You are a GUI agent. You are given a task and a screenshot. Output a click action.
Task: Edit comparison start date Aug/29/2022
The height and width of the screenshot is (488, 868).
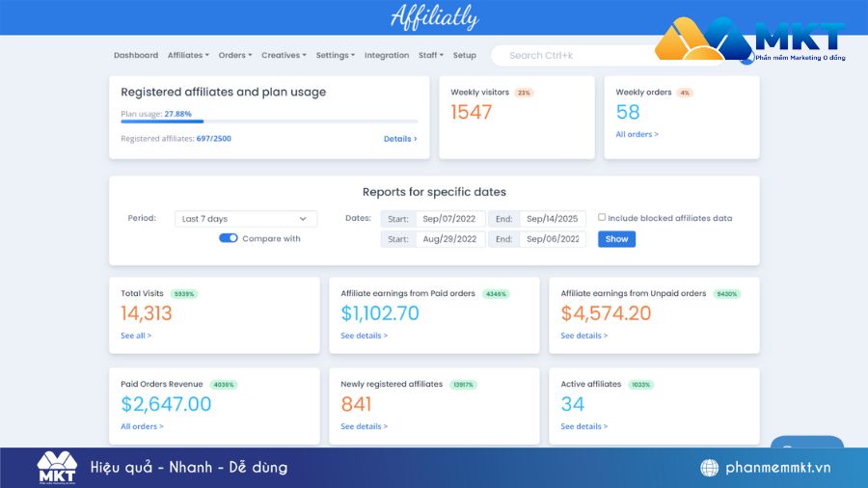[450, 239]
